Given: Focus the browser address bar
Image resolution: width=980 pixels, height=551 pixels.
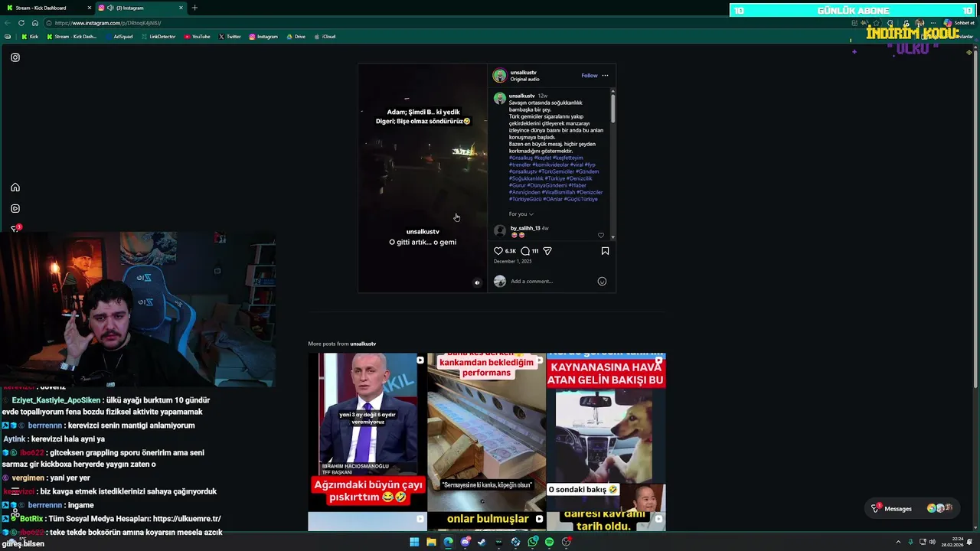Looking at the screenshot, I should pos(444,23).
